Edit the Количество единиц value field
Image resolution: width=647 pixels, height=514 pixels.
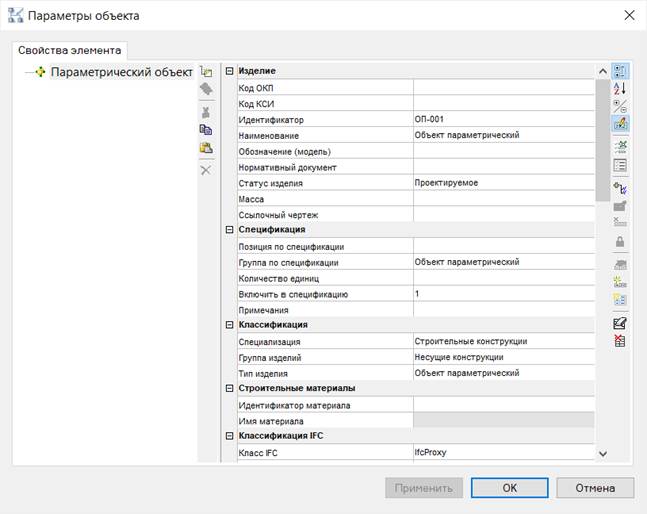(504, 278)
